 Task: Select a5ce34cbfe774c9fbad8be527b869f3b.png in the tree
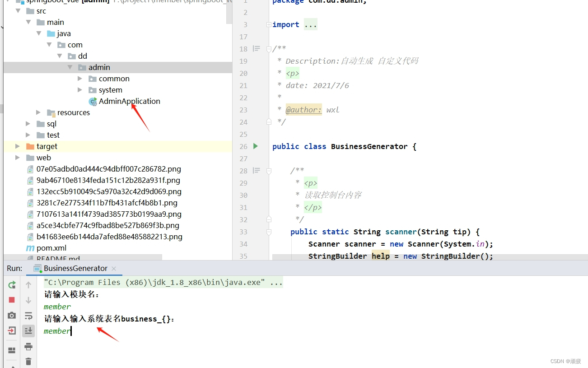(x=108, y=225)
